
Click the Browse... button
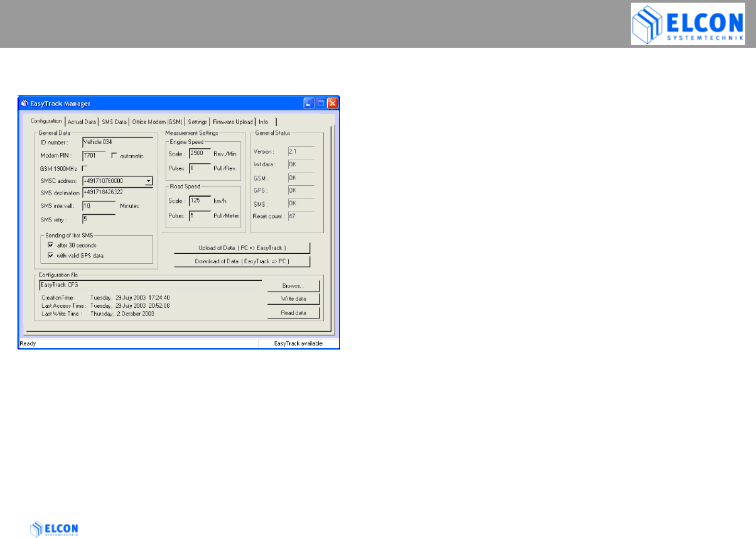[x=293, y=286]
